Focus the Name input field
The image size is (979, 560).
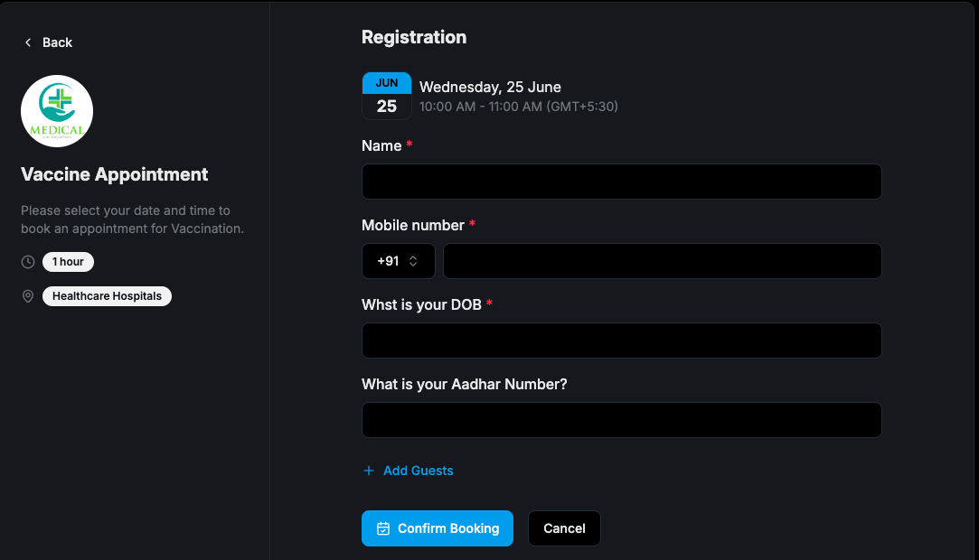click(x=621, y=182)
